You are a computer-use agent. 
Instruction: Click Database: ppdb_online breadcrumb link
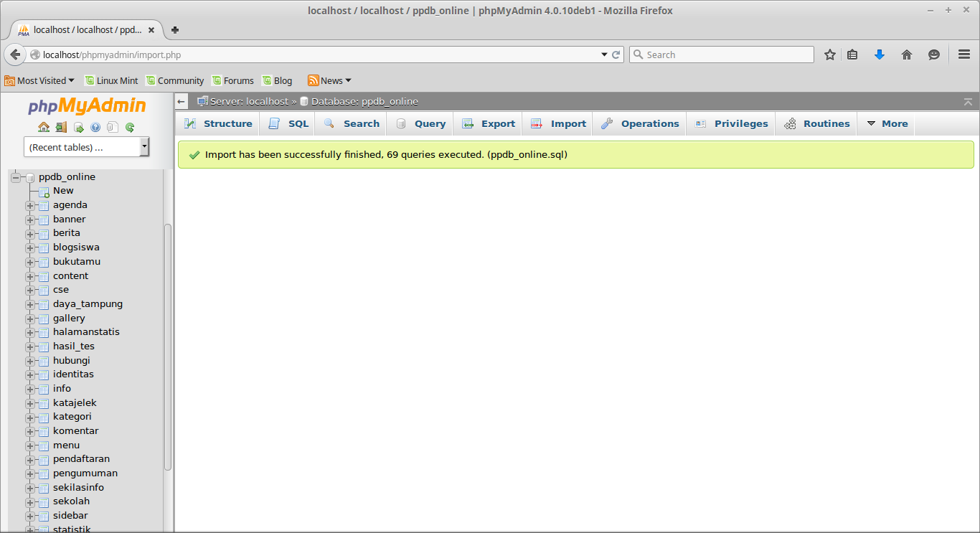[364, 102]
